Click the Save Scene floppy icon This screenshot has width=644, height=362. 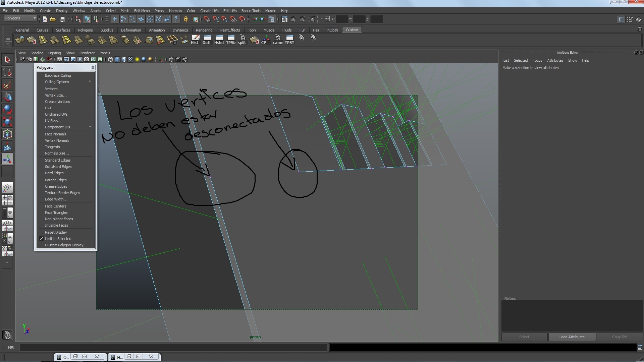point(62,19)
